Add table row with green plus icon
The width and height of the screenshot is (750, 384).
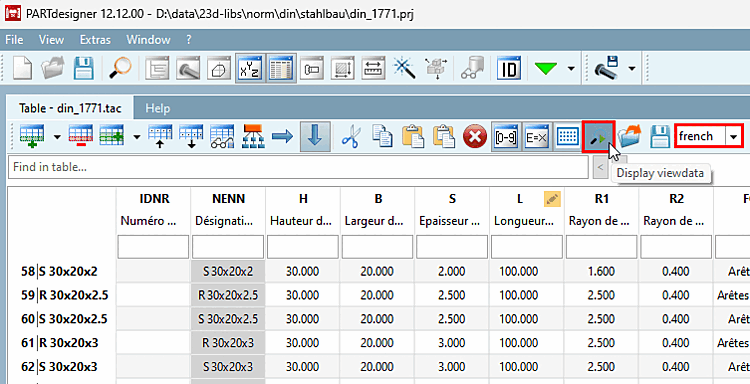tap(32, 137)
